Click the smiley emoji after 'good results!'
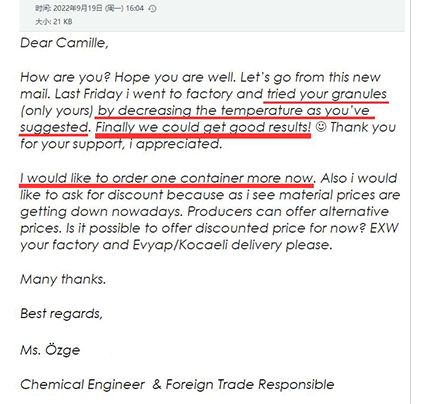 pyautogui.click(x=321, y=127)
